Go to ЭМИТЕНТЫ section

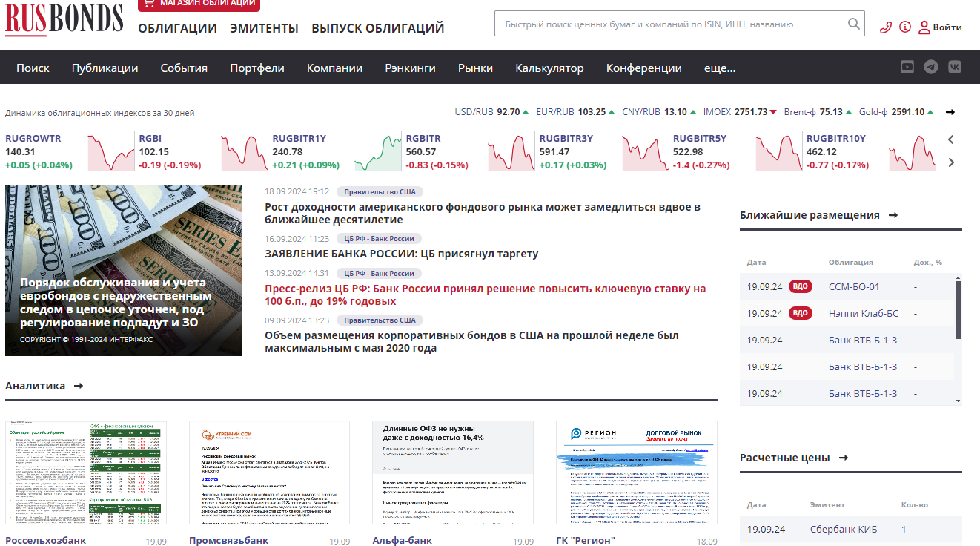point(264,28)
